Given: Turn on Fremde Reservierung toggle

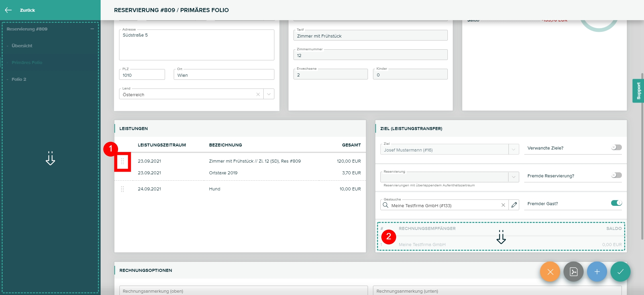Looking at the screenshot, I should point(616,175).
